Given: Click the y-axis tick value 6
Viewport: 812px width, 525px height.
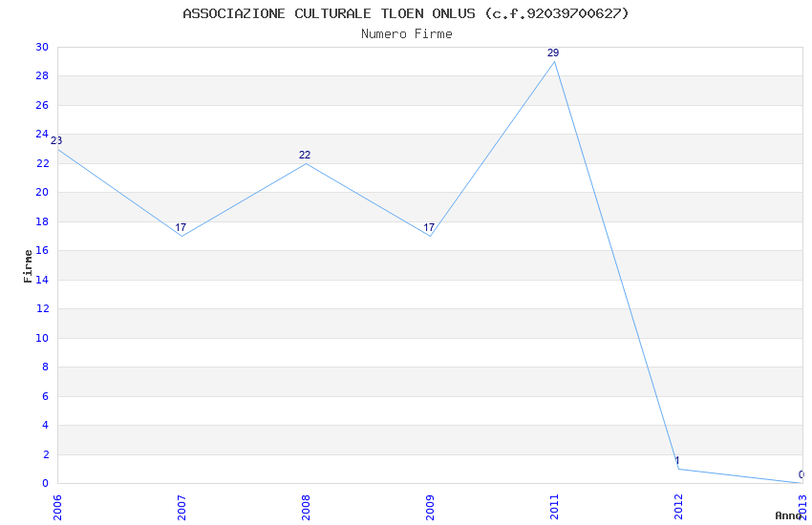Looking at the screenshot, I should click(x=45, y=396).
